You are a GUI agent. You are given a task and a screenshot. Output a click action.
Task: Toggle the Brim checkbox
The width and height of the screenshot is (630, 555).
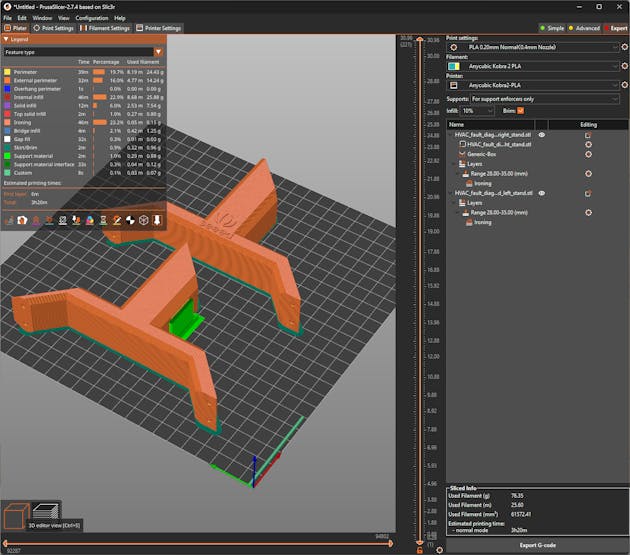click(520, 110)
